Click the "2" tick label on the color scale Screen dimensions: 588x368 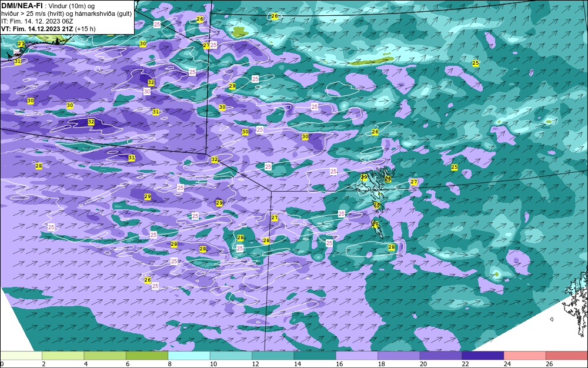pyautogui.click(x=44, y=364)
